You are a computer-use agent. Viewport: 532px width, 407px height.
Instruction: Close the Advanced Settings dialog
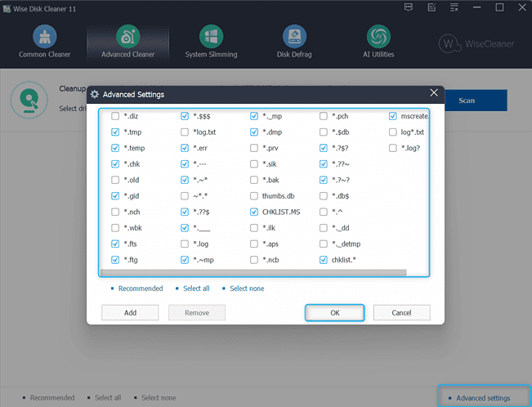pyautogui.click(x=434, y=94)
